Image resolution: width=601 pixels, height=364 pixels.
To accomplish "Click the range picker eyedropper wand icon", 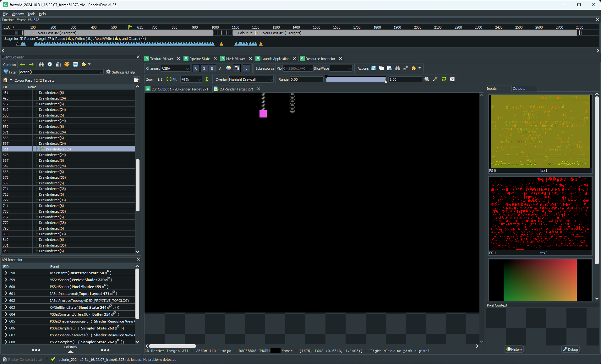I will tap(435, 79).
